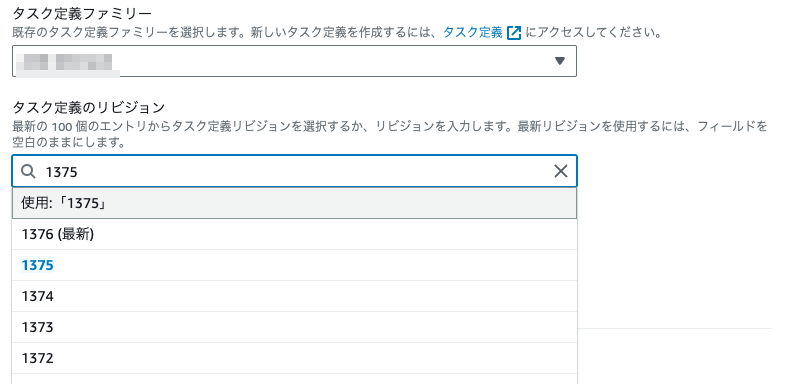Screen dimensions: 789x384
Task: Click にアクセスしてください text after the link
Action: click(593, 33)
